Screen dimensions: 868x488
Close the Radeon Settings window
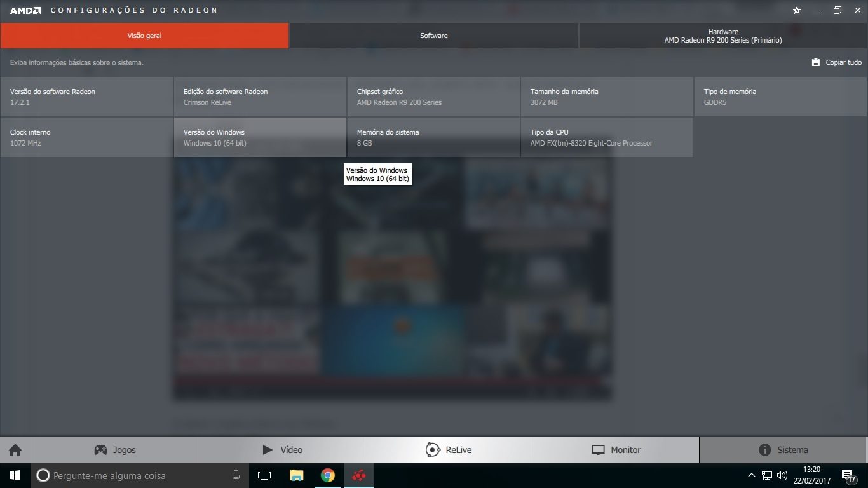857,10
